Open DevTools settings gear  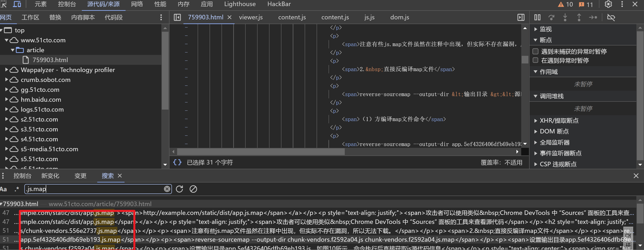608,4
